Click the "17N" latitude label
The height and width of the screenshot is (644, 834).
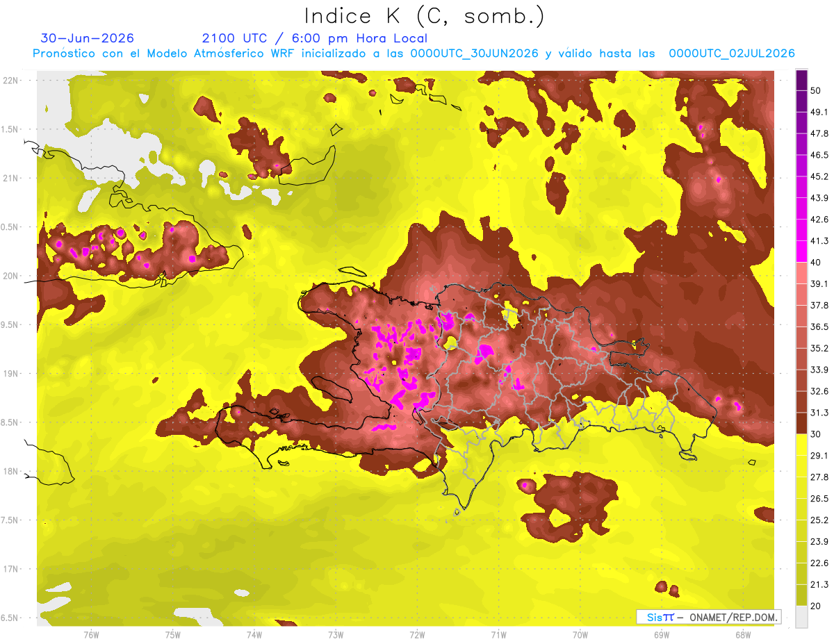click(11, 569)
